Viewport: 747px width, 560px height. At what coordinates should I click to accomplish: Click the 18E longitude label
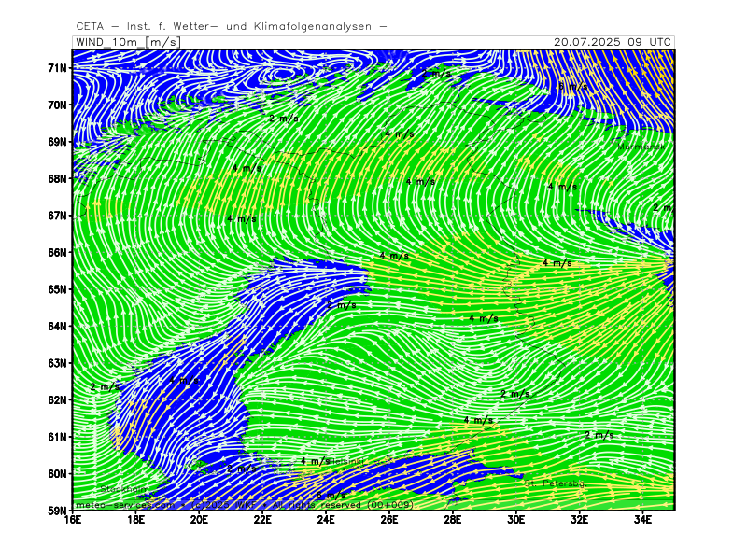pos(135,520)
